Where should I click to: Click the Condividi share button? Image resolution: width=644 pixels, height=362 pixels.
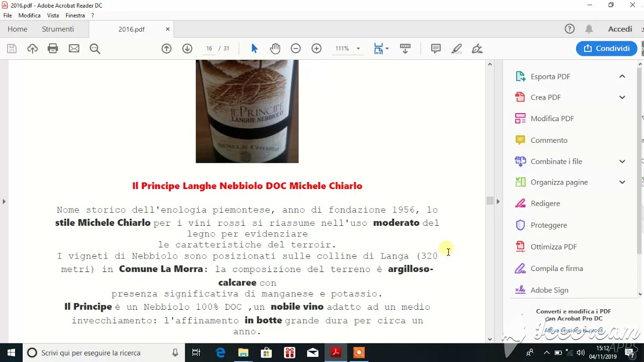click(x=606, y=49)
